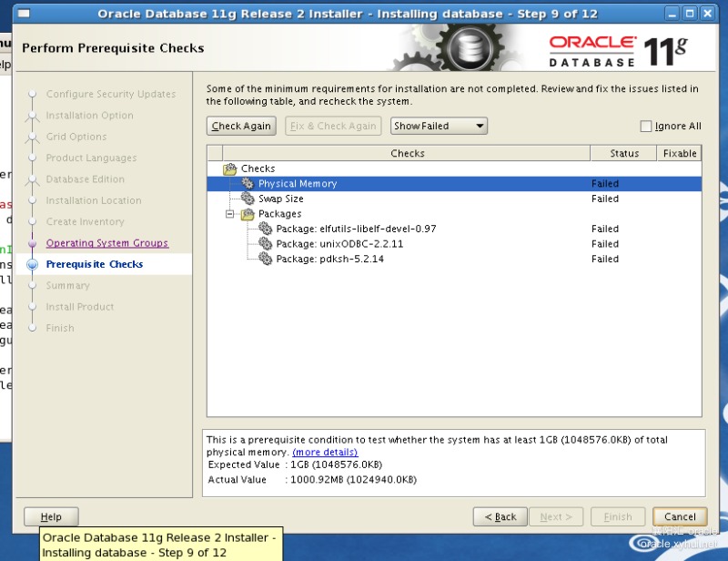Select the Swap Size check row

(x=454, y=199)
